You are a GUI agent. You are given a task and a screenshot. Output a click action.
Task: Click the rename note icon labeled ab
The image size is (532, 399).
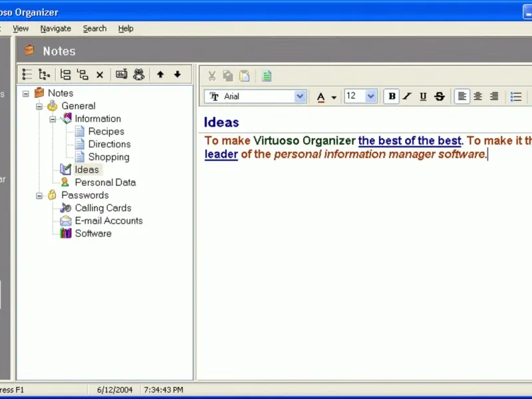coord(122,74)
